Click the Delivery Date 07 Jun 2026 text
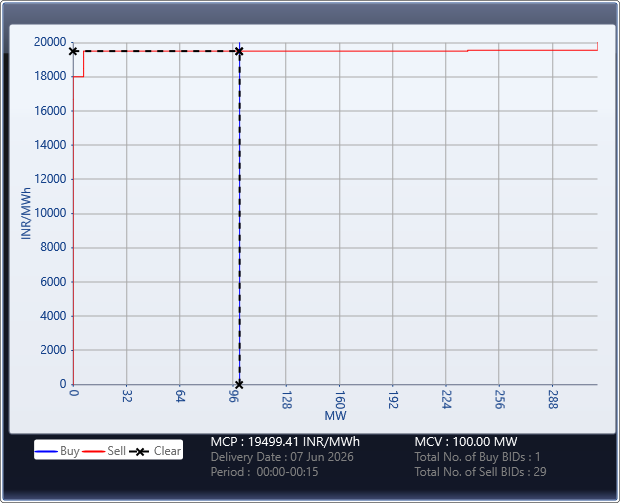The width and height of the screenshot is (620, 503). (x=282, y=457)
